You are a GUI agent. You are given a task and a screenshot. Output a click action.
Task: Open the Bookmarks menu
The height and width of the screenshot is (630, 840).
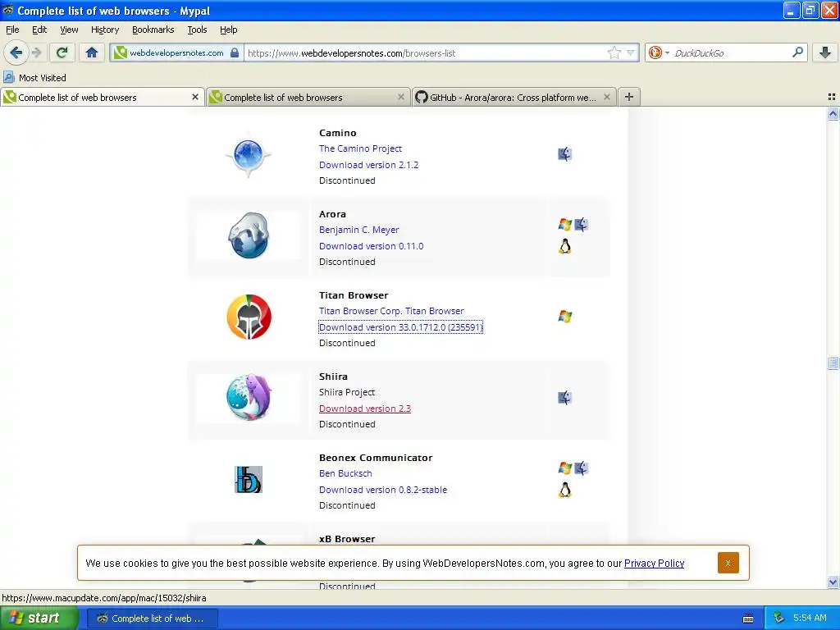point(153,30)
